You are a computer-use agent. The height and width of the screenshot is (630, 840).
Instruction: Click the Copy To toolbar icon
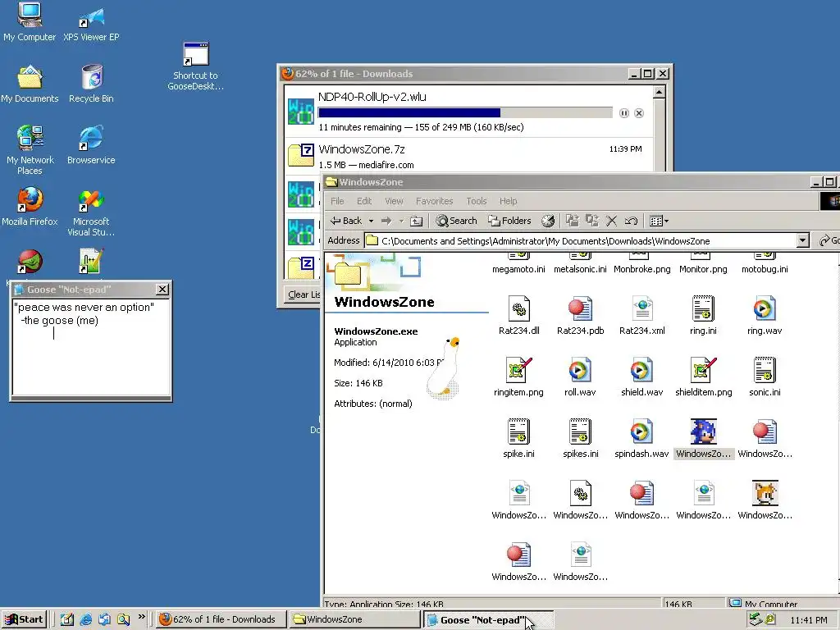pos(592,221)
